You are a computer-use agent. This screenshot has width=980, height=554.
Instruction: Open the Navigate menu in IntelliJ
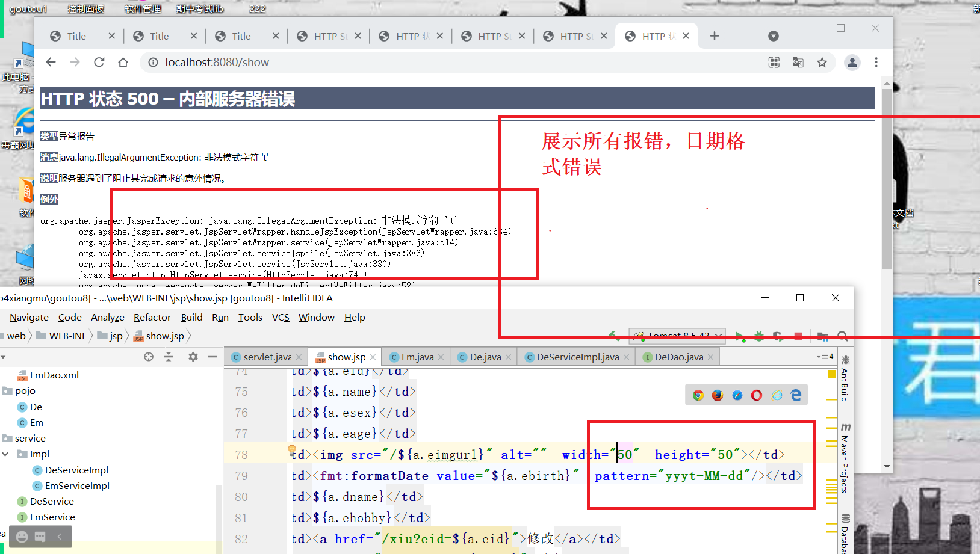29,317
